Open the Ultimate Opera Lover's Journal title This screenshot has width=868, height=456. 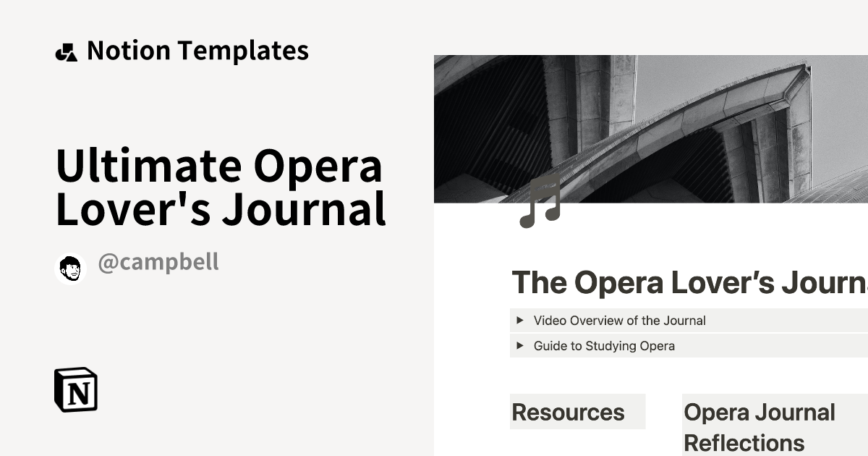click(221, 186)
